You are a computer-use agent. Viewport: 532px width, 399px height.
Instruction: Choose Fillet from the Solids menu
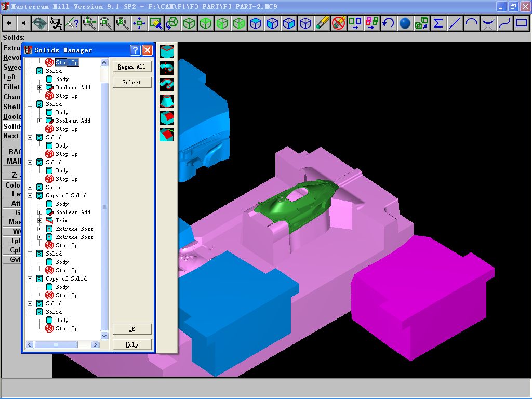click(x=11, y=87)
